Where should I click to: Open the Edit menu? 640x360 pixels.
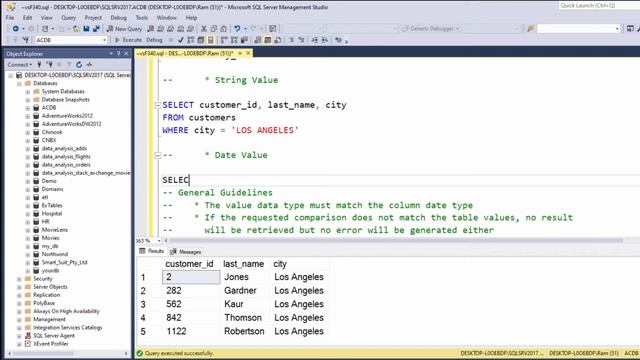[x=27, y=18]
